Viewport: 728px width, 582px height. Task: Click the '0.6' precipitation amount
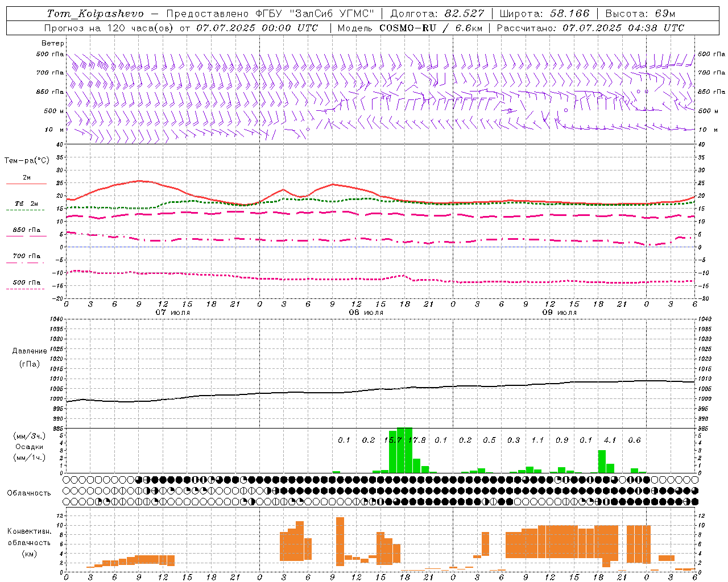coord(634,440)
